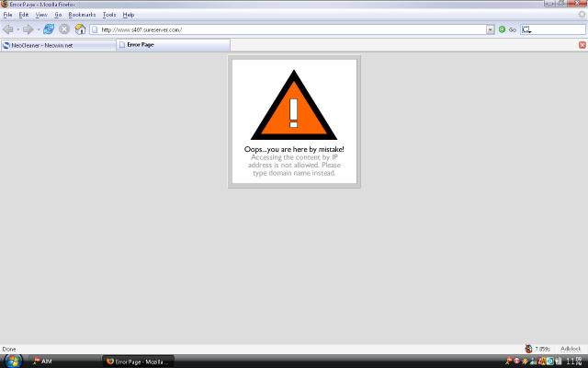Screen dimensions: 588x368
Task: Click the search engine icon in the search box
Action: pos(526,29)
